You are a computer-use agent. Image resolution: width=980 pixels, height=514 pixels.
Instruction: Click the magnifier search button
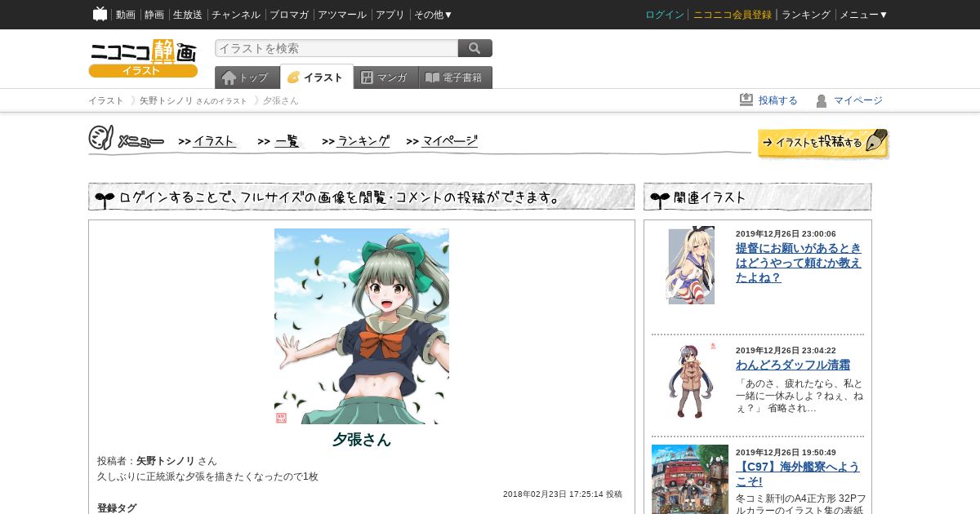tap(475, 48)
